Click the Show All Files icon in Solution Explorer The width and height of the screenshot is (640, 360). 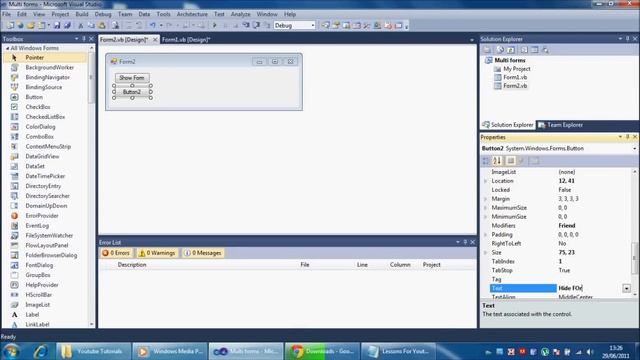tap(500, 50)
